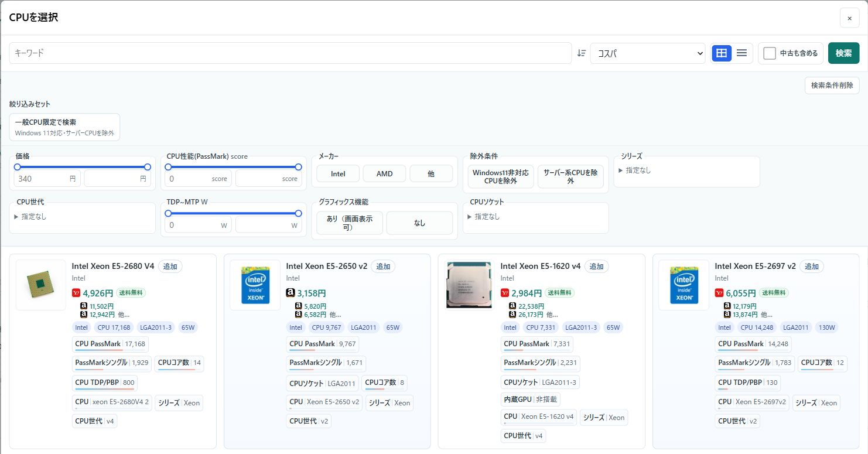Screen dimensions: 868x454
Task: Toggle AMD maker filter
Action: 384,173
